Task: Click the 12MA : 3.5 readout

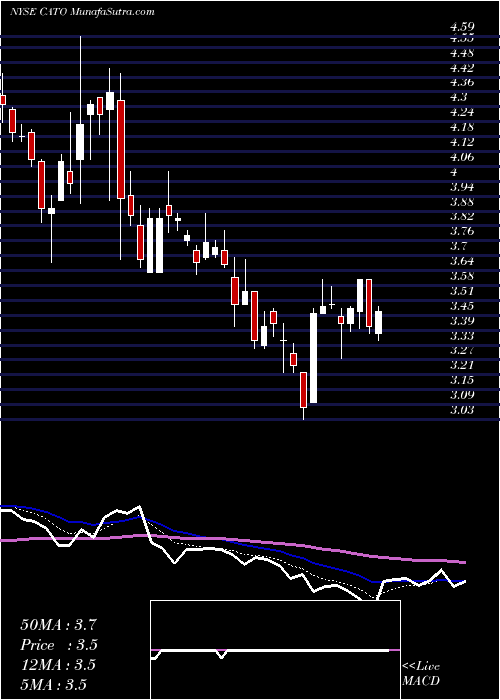Action: 58,664
